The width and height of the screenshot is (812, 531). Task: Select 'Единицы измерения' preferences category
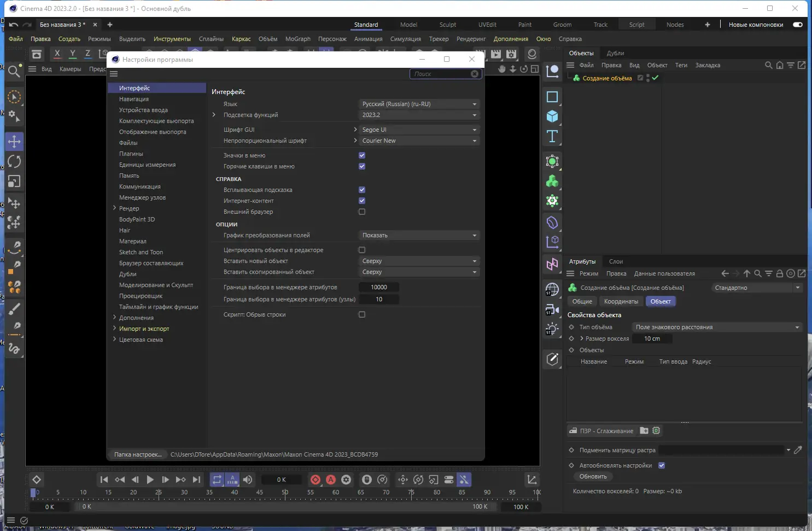click(x=148, y=165)
